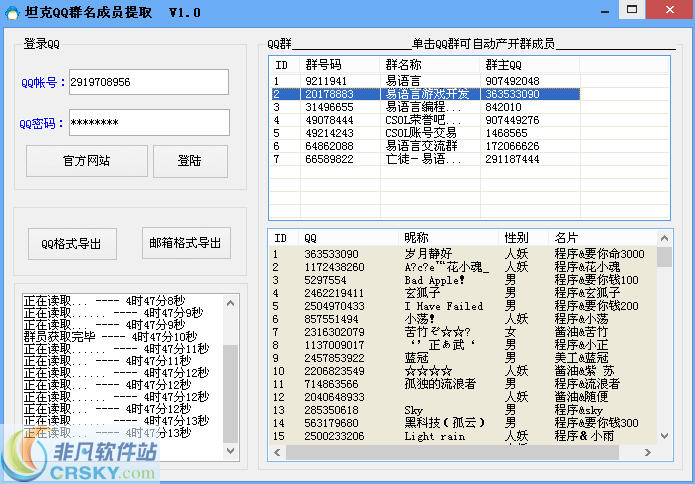Close the 坦克QQ群名成员提取 window
This screenshot has height=484, width=695.
pos(670,10)
